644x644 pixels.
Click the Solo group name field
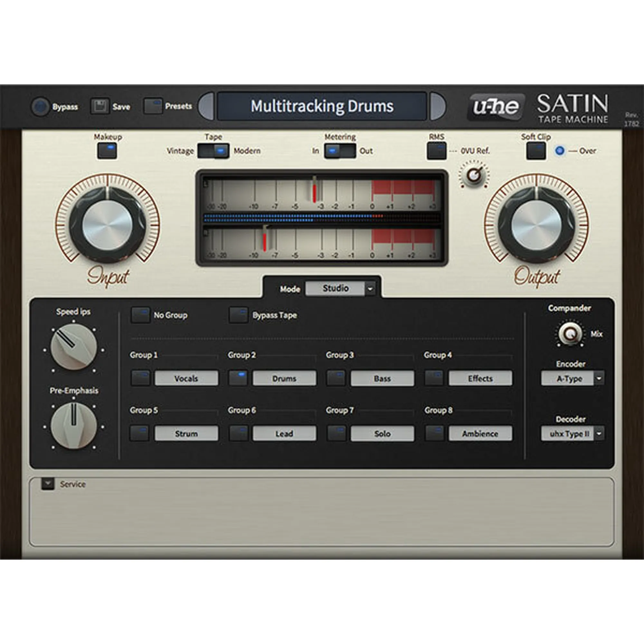pos(382,433)
